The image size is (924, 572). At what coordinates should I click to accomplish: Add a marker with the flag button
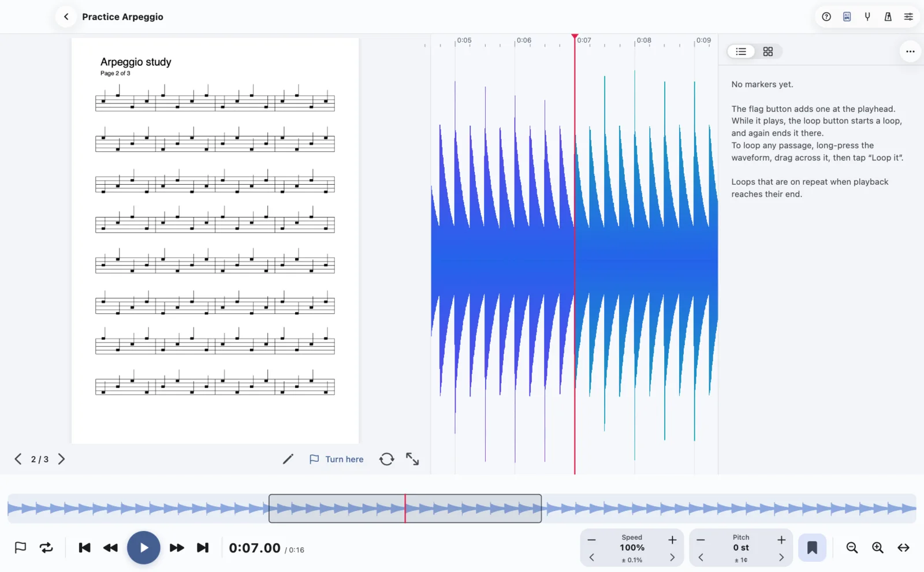pyautogui.click(x=20, y=548)
